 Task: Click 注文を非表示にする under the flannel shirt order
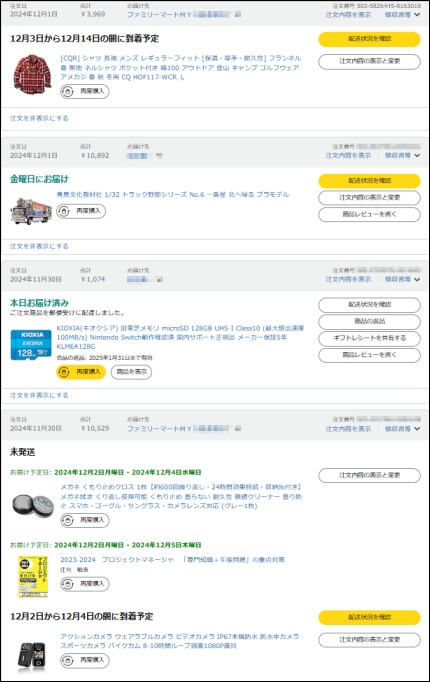point(39,118)
